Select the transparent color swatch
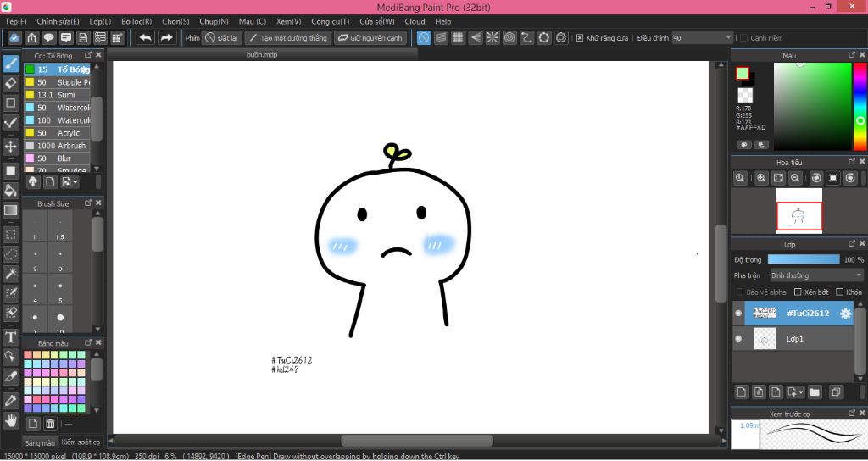 [745, 95]
